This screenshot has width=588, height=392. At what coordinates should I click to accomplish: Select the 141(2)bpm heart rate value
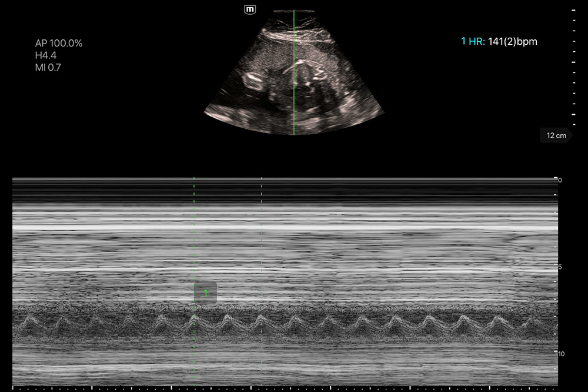tap(512, 42)
